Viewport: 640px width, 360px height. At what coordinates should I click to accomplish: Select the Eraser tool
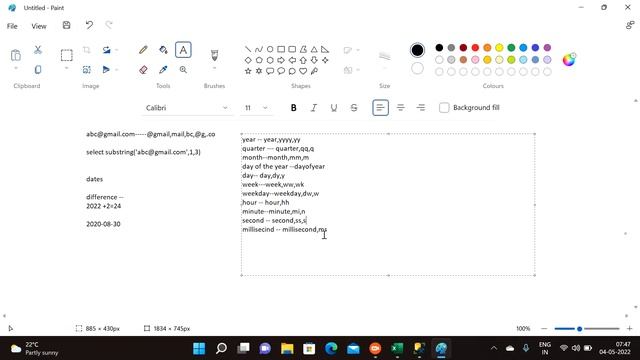click(x=143, y=70)
